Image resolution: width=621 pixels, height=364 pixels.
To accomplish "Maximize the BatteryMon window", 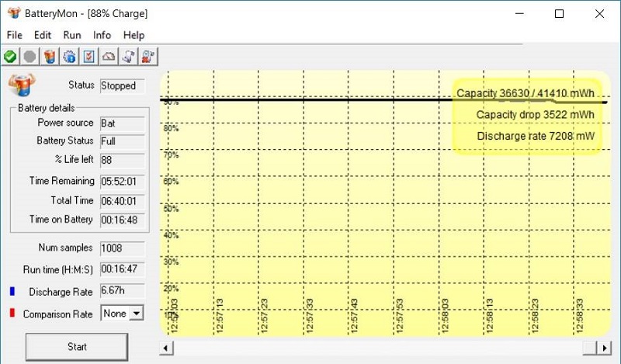I will click(x=559, y=14).
